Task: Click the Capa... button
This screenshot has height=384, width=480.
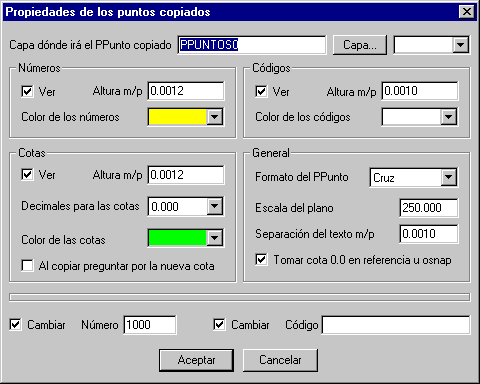Action: (360, 45)
